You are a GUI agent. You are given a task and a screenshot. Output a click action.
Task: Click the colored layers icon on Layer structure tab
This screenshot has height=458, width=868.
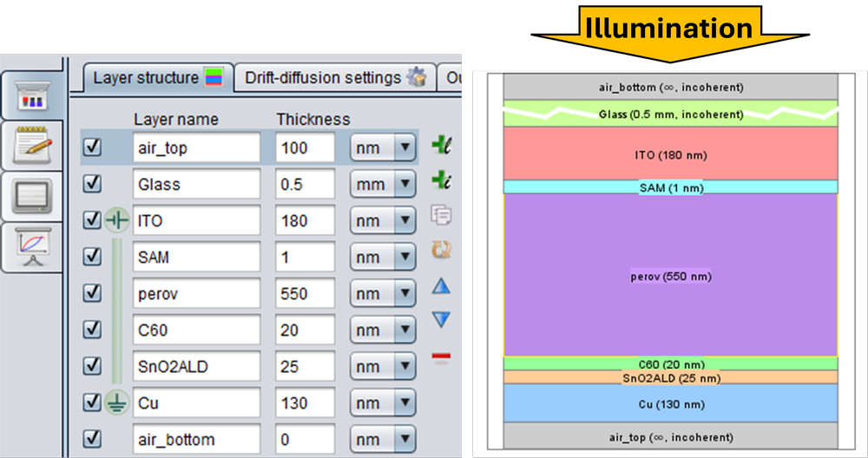(214, 77)
